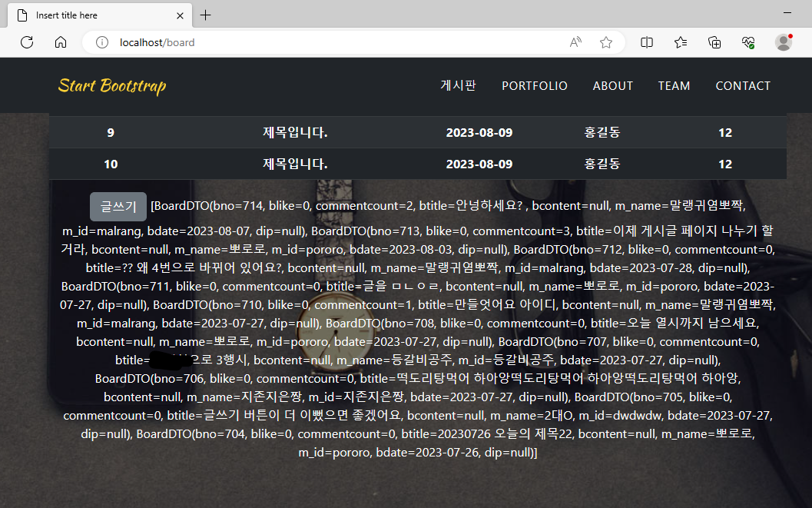Click the Start Bootstrap brand logo

click(x=112, y=85)
